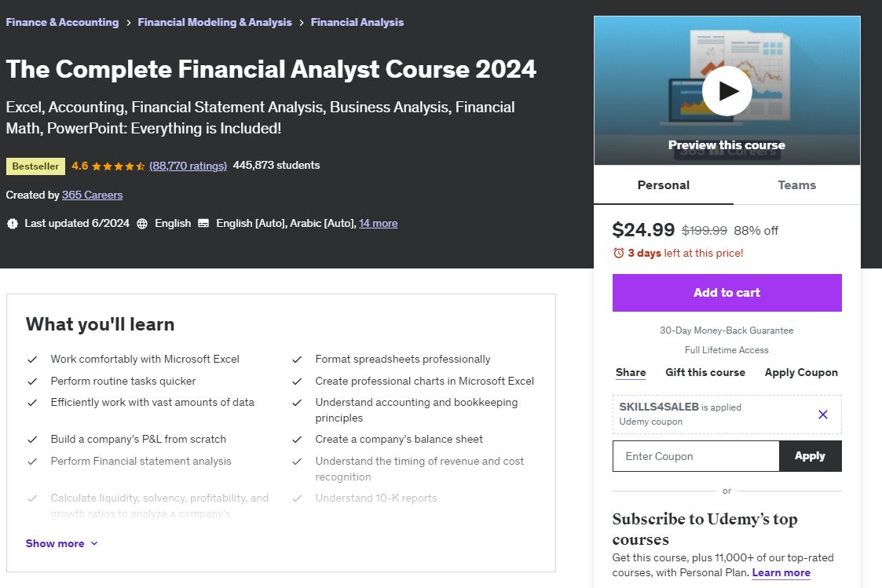Expand the 88,770 ratings details
This screenshot has height=588, width=882.
click(x=188, y=166)
